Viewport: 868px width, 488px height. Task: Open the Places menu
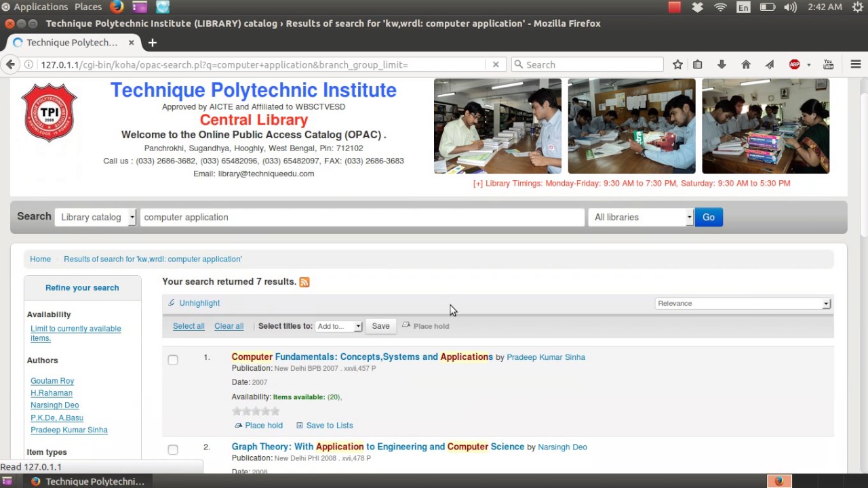tap(88, 7)
